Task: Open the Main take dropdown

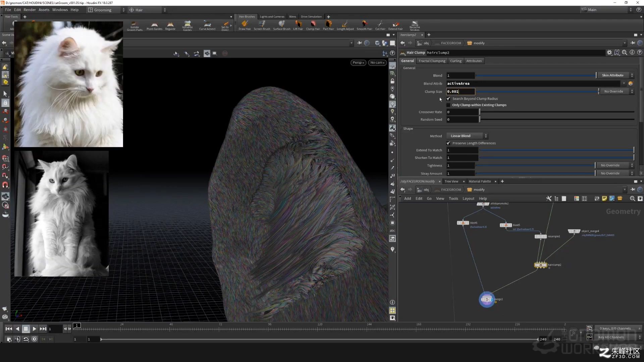Action: pyautogui.click(x=607, y=10)
